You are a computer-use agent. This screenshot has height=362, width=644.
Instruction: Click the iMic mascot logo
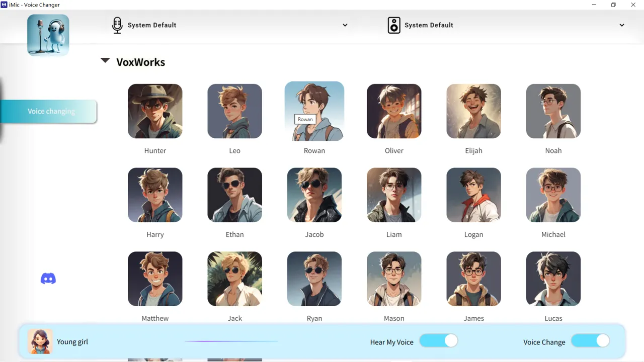pos(48,35)
